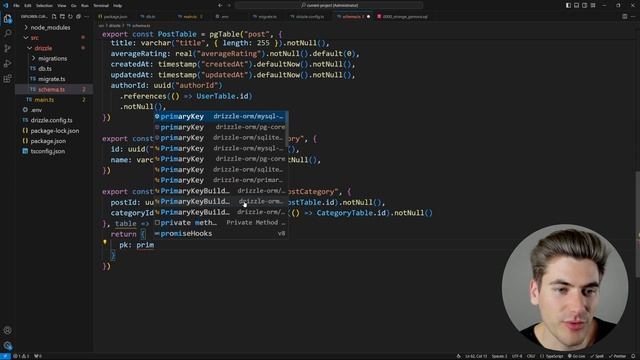This screenshot has width=640, height=360.
Task: Click the split editor icon
Action: pyautogui.click(x=624, y=17)
